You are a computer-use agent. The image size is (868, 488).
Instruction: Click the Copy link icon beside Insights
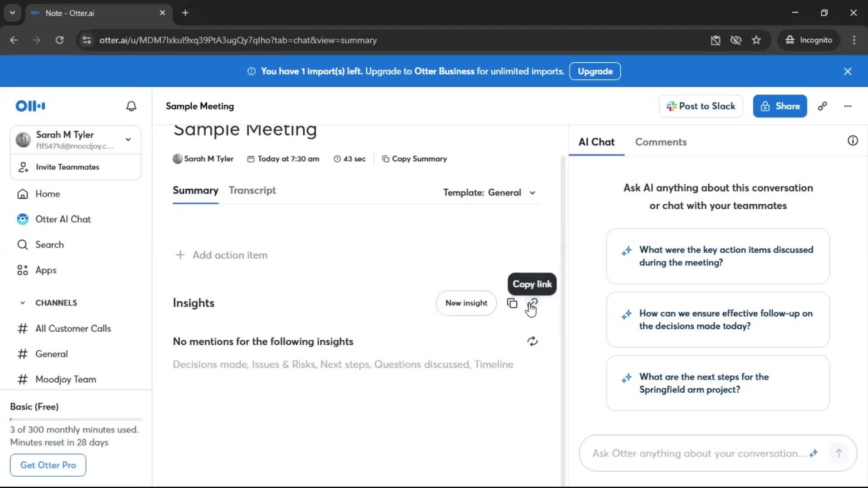533,303
